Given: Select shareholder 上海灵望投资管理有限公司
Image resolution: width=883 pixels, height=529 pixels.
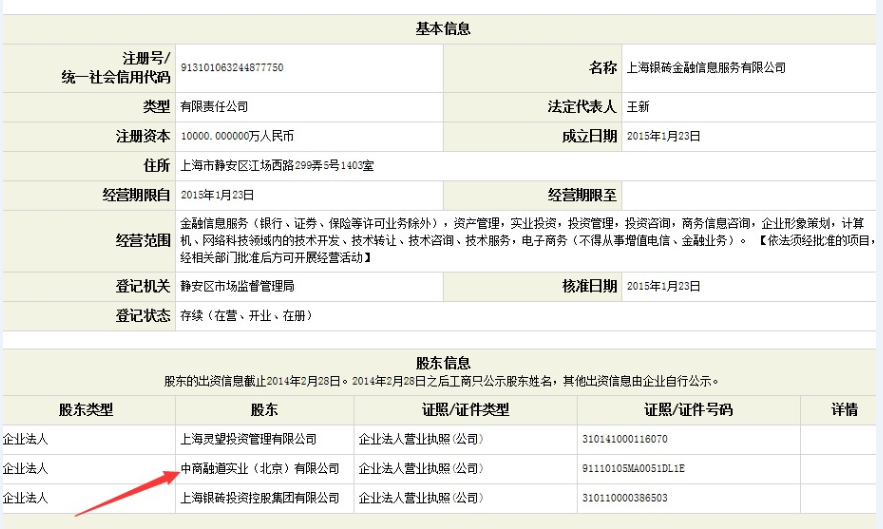Looking at the screenshot, I should (248, 439).
